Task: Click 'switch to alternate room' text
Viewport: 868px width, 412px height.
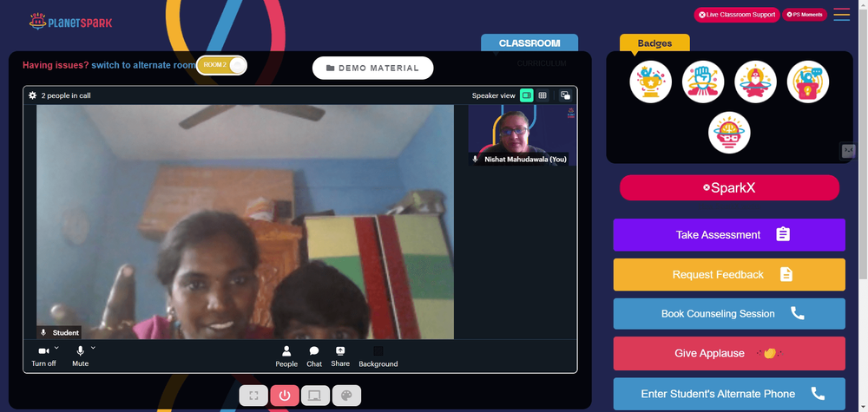Action: (x=143, y=65)
